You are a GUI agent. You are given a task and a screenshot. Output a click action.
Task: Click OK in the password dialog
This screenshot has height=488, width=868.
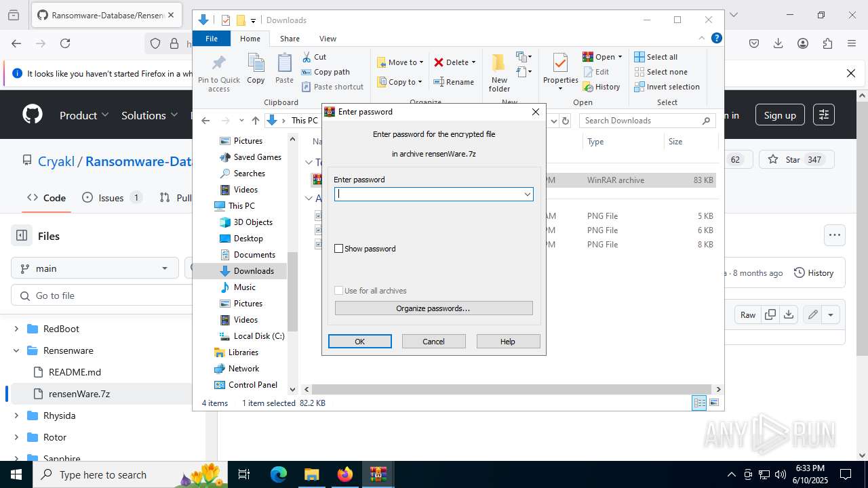[x=360, y=342]
